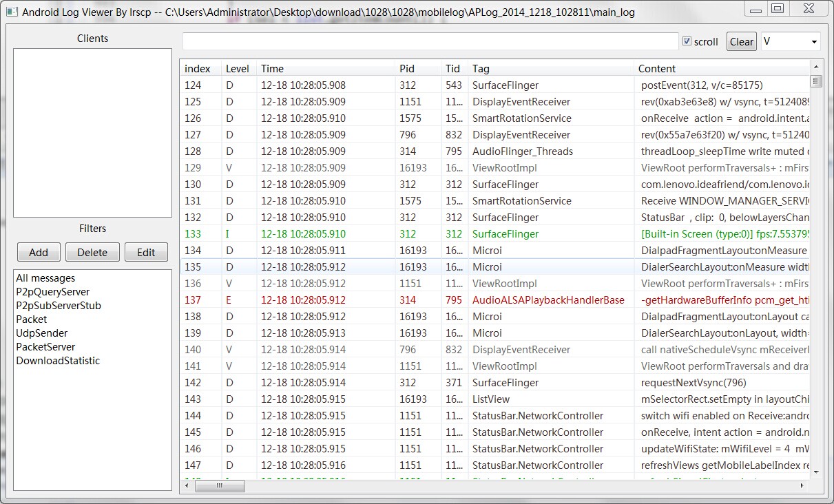The image size is (834, 504).
Task: Select the All messages filter
Action: click(x=45, y=278)
